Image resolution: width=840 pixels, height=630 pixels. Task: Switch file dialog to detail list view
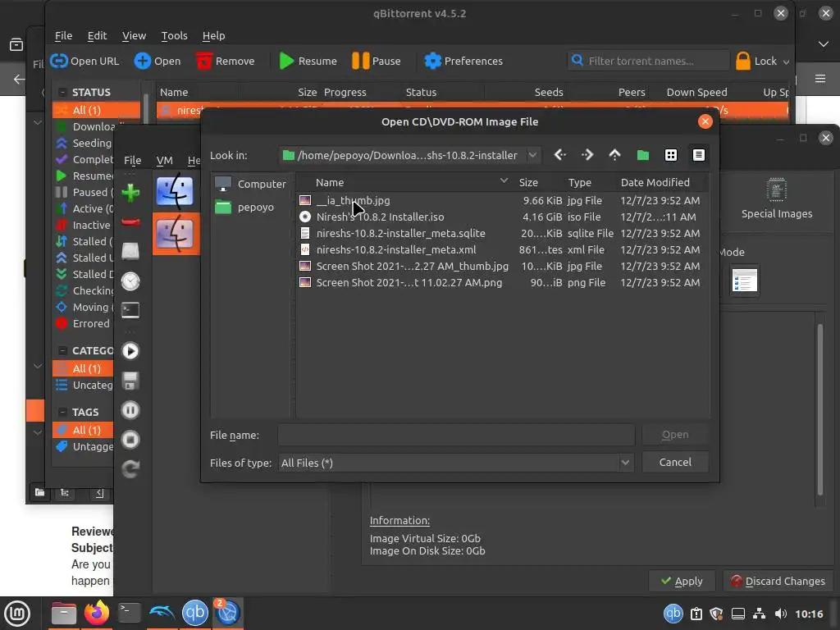click(699, 155)
